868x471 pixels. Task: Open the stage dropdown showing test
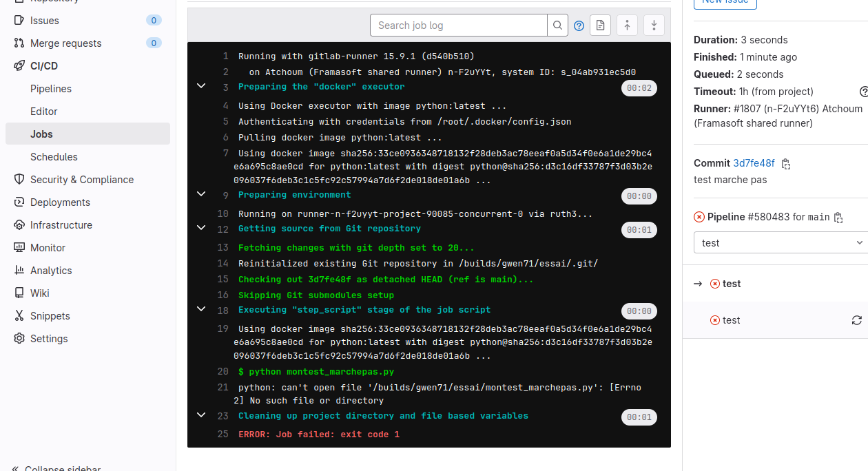779,242
